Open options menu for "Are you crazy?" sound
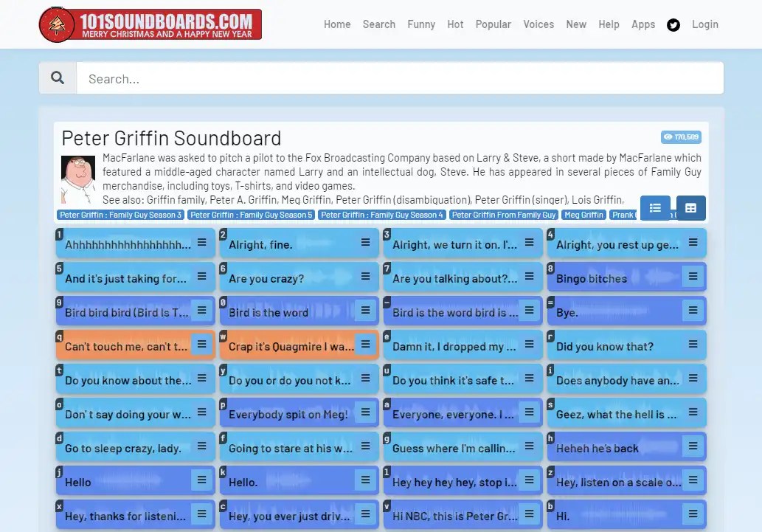762x532 pixels. pyautogui.click(x=364, y=276)
